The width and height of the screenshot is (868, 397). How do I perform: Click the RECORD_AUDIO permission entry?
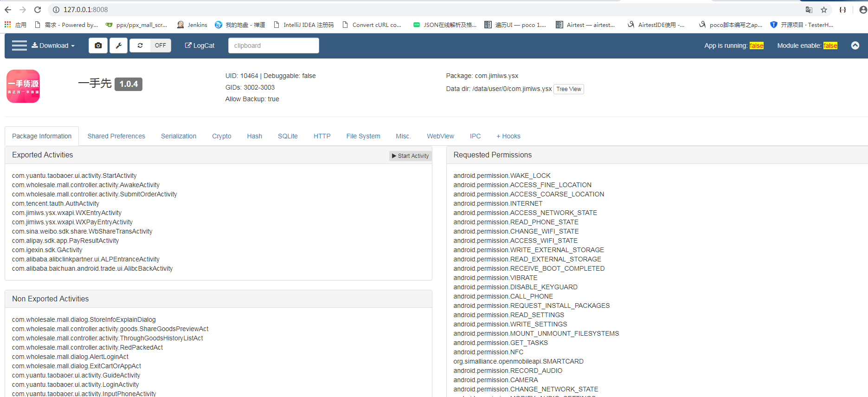pos(508,371)
